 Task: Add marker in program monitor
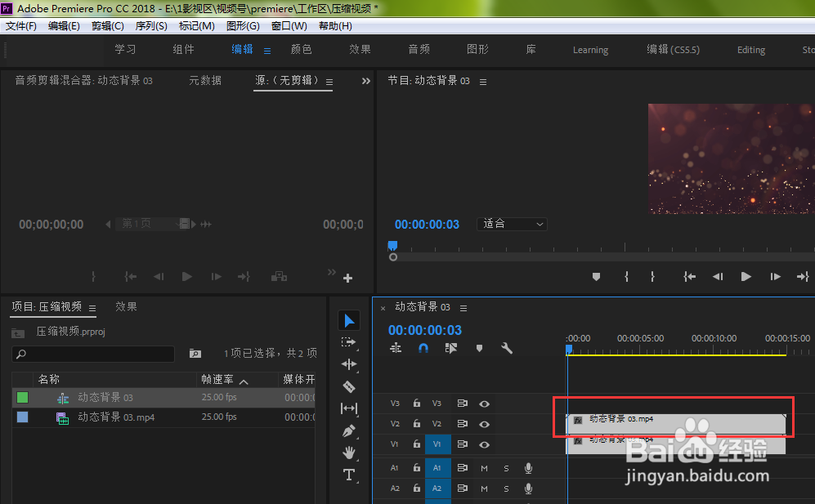[x=596, y=276]
